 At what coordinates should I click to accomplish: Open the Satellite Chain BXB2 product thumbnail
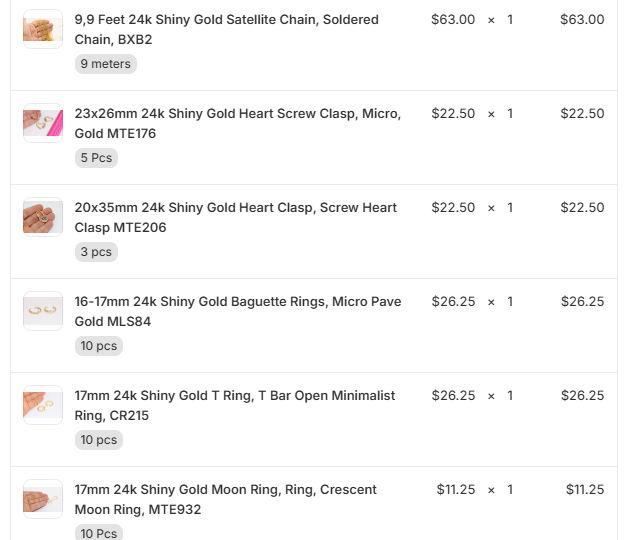43,29
